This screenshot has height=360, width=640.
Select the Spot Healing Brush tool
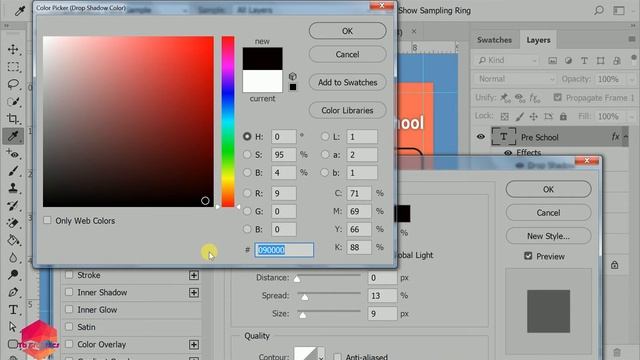click(13, 154)
